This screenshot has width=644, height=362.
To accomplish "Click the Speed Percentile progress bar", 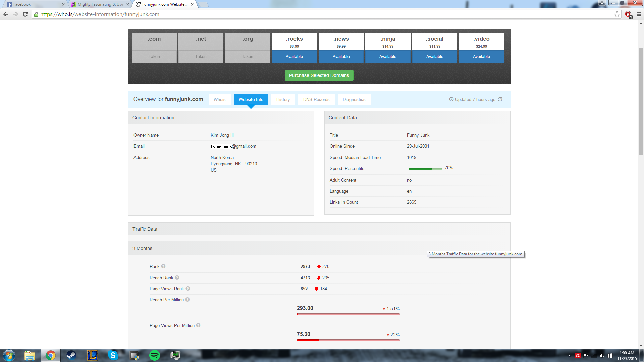I will [425, 169].
